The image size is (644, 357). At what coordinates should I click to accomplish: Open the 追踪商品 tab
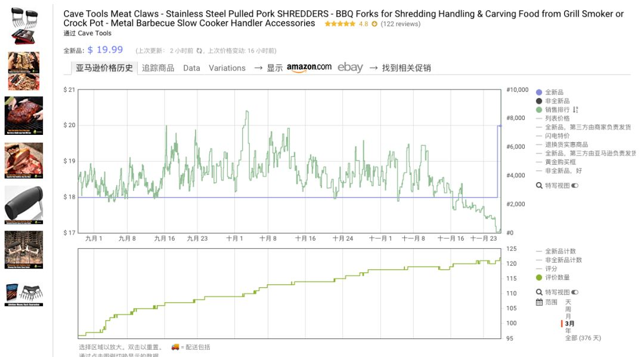(158, 68)
